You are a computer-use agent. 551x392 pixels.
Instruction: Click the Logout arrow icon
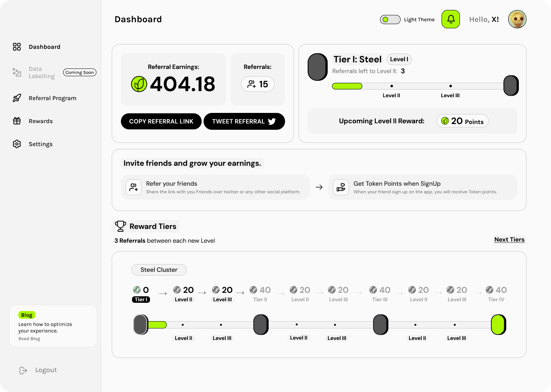23,370
